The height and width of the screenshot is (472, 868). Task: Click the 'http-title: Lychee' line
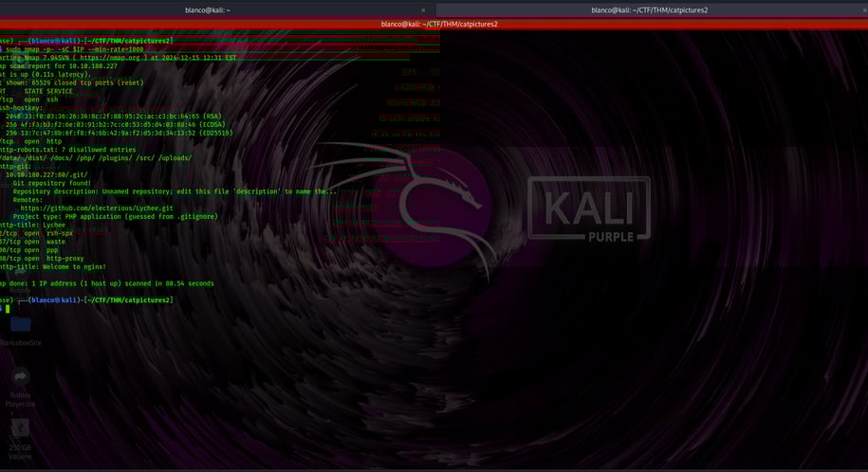pos(32,225)
